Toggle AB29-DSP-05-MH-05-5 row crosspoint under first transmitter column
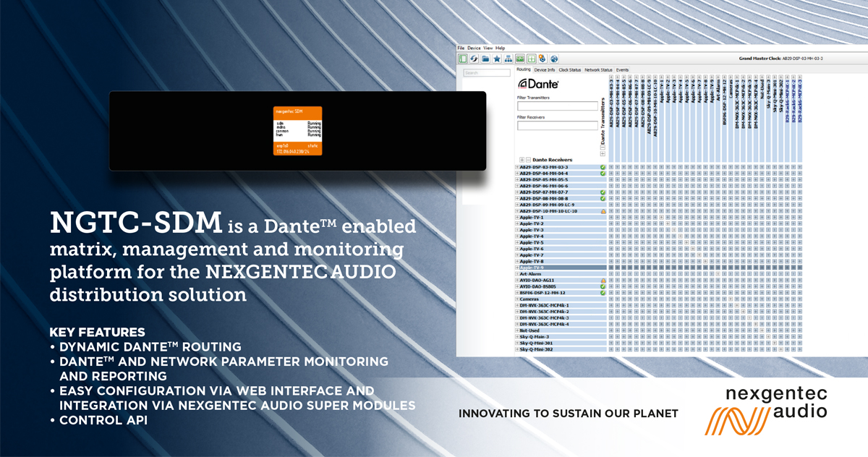868x457 pixels. coord(611,179)
